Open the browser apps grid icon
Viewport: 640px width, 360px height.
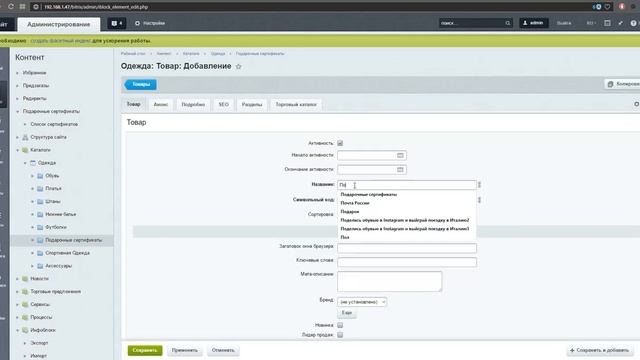pos(22,7)
